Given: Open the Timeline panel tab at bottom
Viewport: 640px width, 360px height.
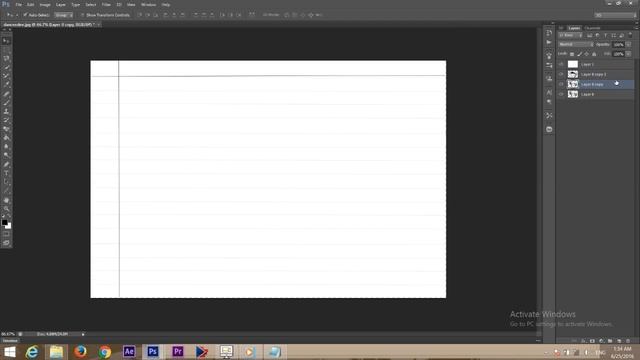Looking at the screenshot, I should tap(10, 340).
